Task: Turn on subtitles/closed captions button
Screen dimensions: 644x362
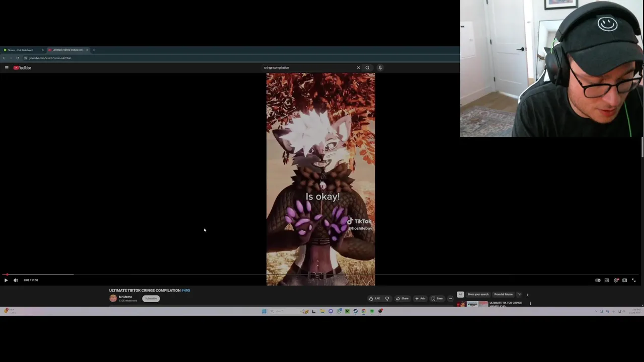Action: coord(607,280)
